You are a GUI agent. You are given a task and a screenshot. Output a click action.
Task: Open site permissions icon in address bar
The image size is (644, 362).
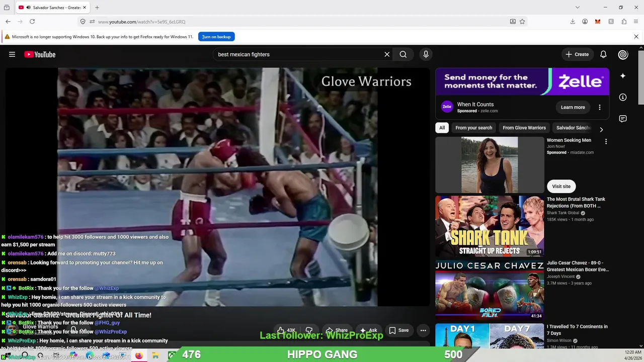click(x=92, y=22)
